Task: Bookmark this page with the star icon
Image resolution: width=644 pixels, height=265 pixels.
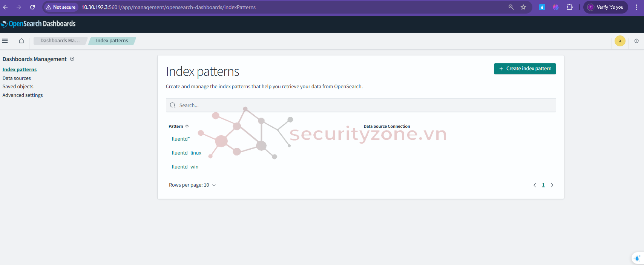Action: coord(523,7)
